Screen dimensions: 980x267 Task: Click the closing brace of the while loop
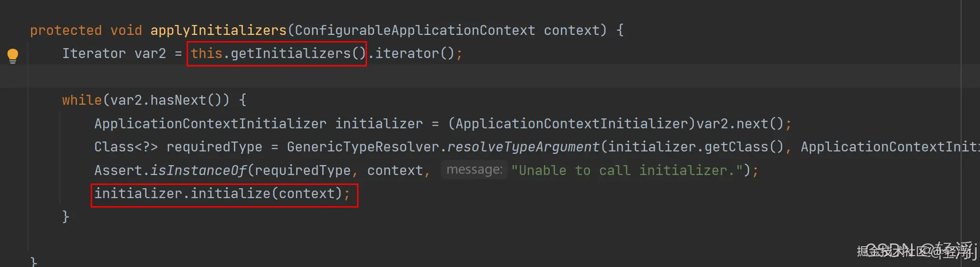pyautogui.click(x=66, y=217)
